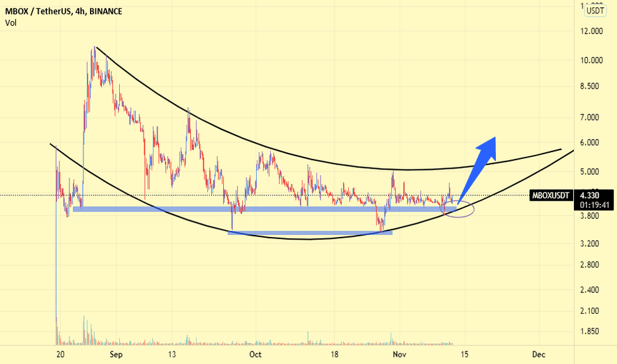Click the 7.000 price axis label
617x364 pixels.
point(589,117)
